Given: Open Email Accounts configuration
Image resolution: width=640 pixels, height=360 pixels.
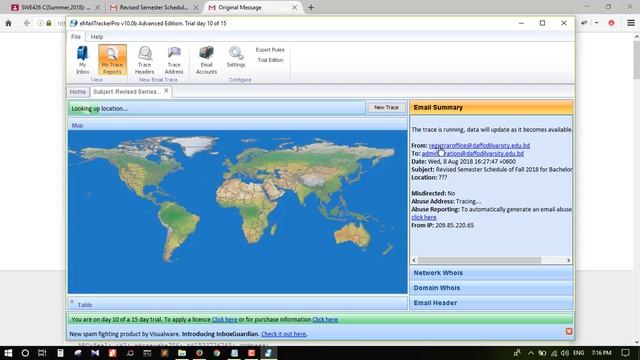Looking at the screenshot, I should click(206, 60).
